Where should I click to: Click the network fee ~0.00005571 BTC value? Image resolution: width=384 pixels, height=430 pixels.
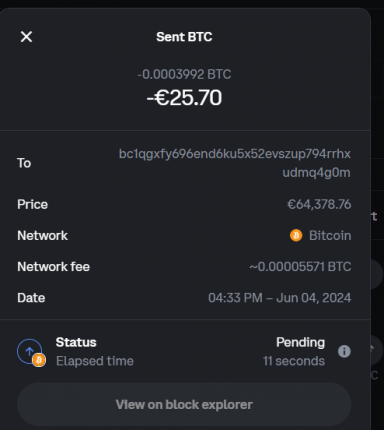(300, 267)
